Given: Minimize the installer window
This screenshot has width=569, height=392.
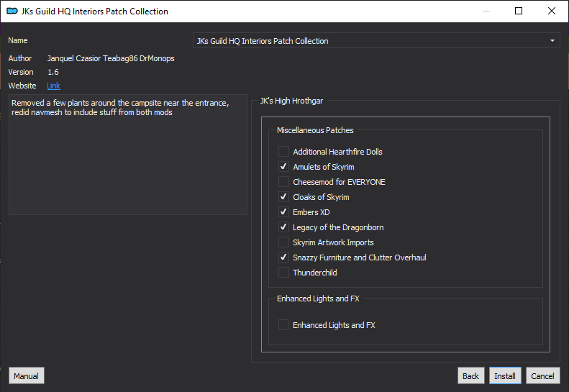Looking at the screenshot, I should (x=486, y=11).
